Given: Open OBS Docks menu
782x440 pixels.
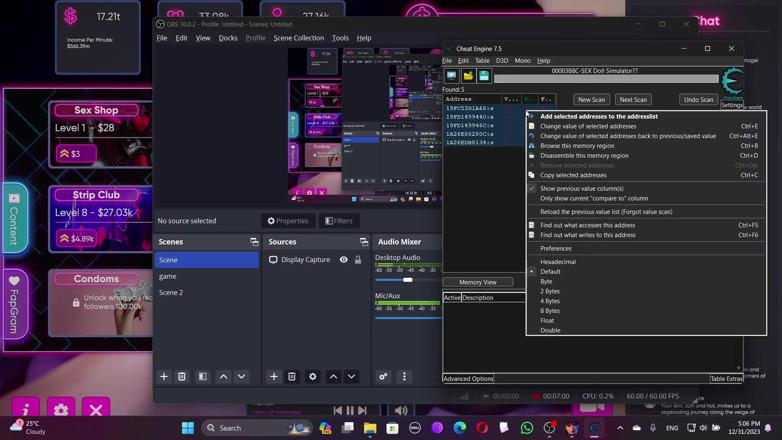Looking at the screenshot, I should (228, 38).
